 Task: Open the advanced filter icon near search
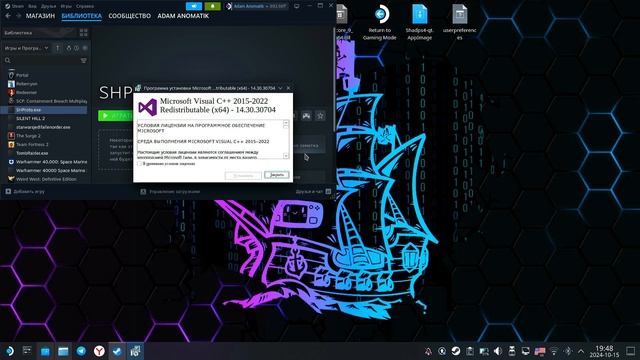(83, 60)
